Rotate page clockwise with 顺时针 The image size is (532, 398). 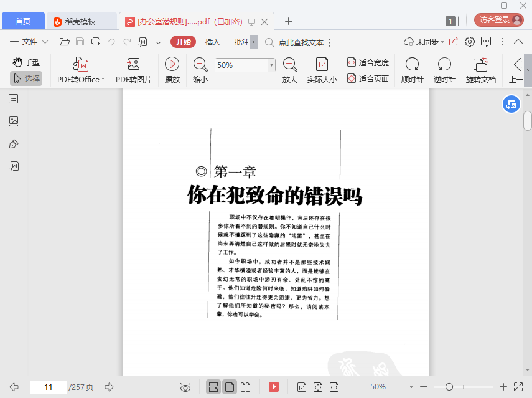(x=412, y=64)
